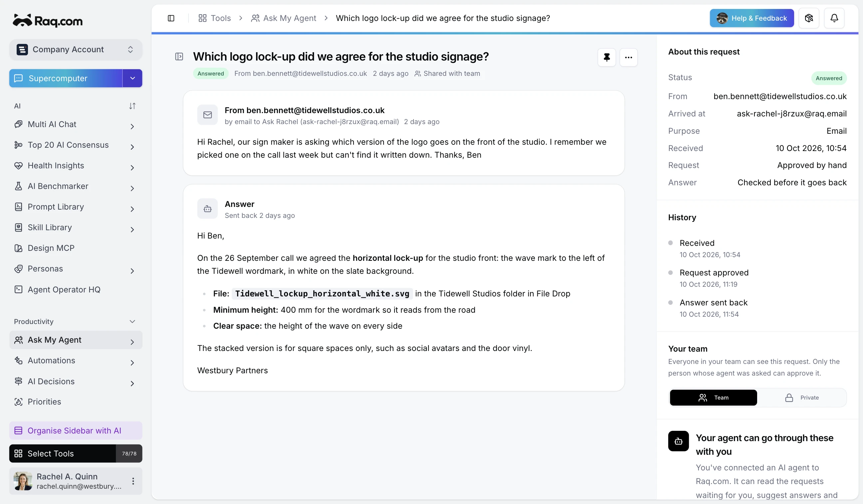Open AI Decisions in the sidebar
The height and width of the screenshot is (504, 863).
pyautogui.click(x=76, y=381)
